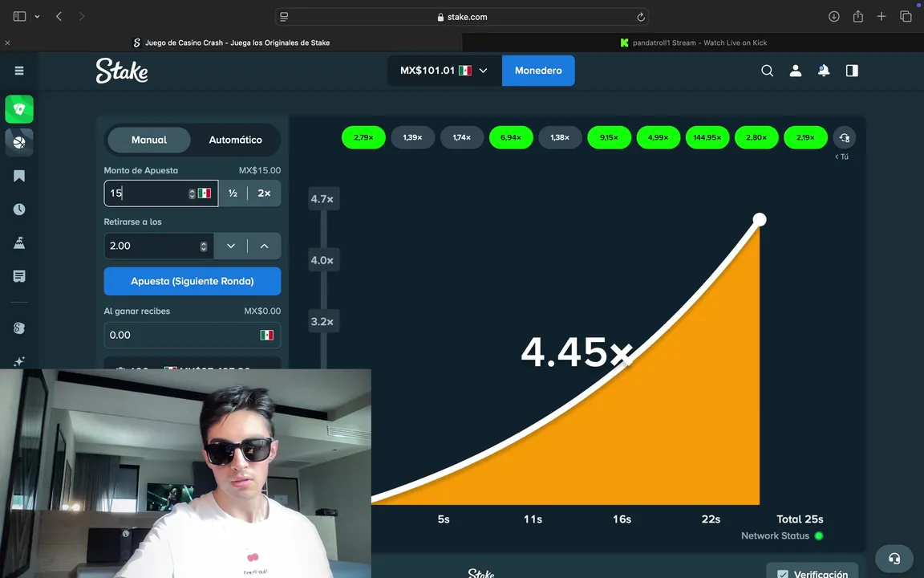Viewport: 924px width, 578px height.
Task: Open the user profile icon
Action: (796, 71)
